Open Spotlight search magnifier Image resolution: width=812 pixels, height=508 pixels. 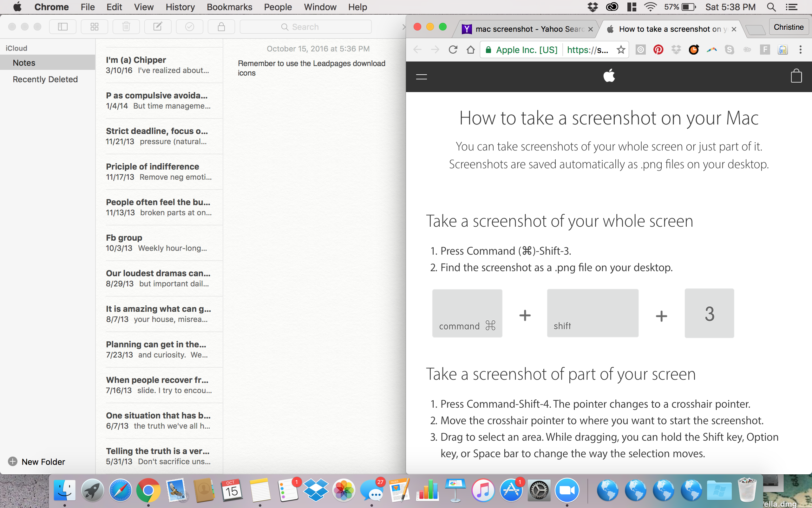[771, 7]
